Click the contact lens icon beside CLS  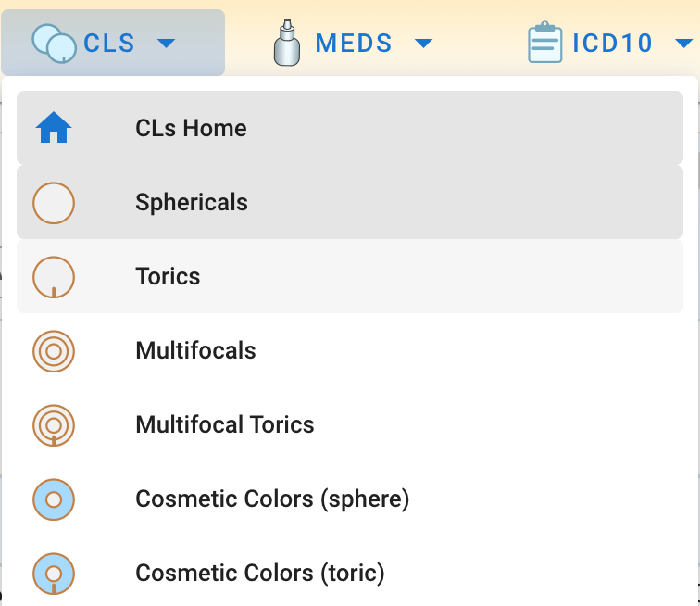(54, 43)
